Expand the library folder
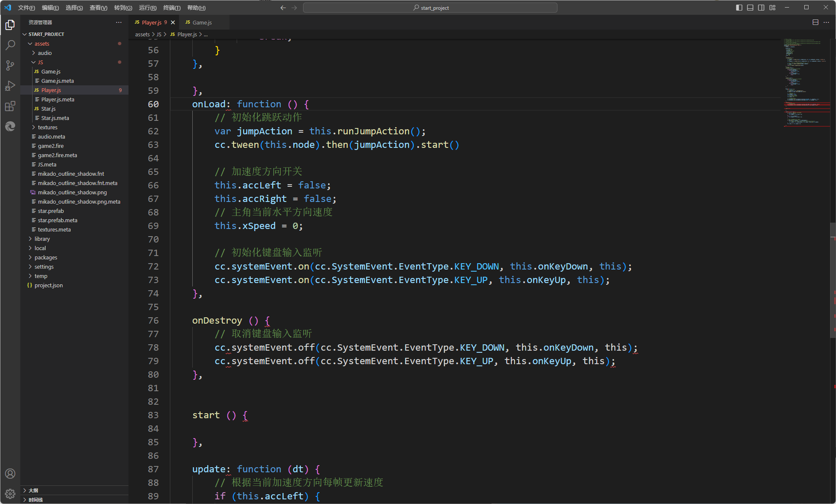The height and width of the screenshot is (504, 836). pyautogui.click(x=42, y=239)
